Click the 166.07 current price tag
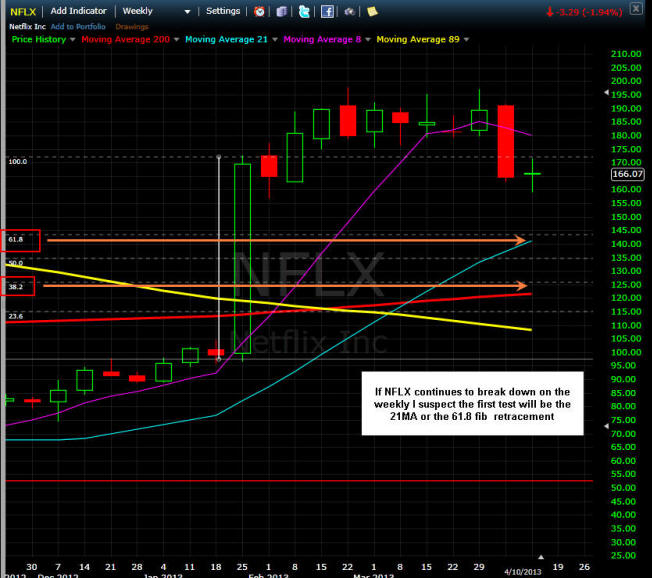The image size is (652, 578). (627, 174)
